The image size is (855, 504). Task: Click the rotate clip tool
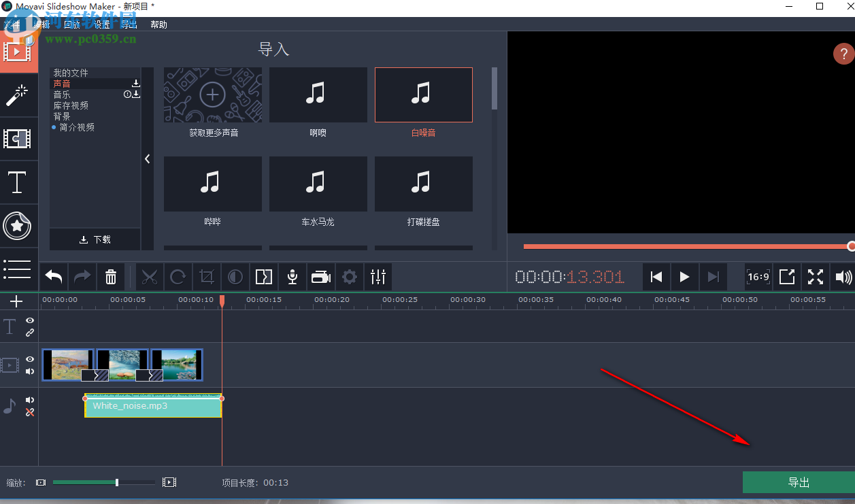click(178, 277)
